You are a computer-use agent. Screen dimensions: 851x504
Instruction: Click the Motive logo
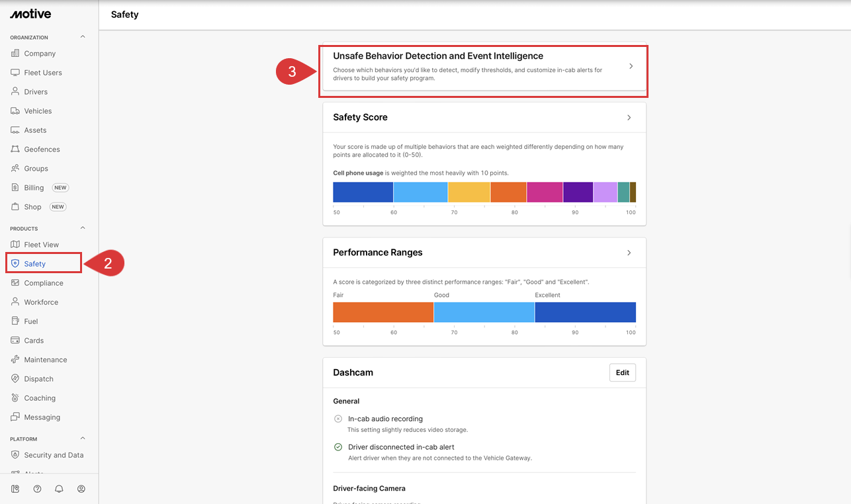(x=30, y=14)
